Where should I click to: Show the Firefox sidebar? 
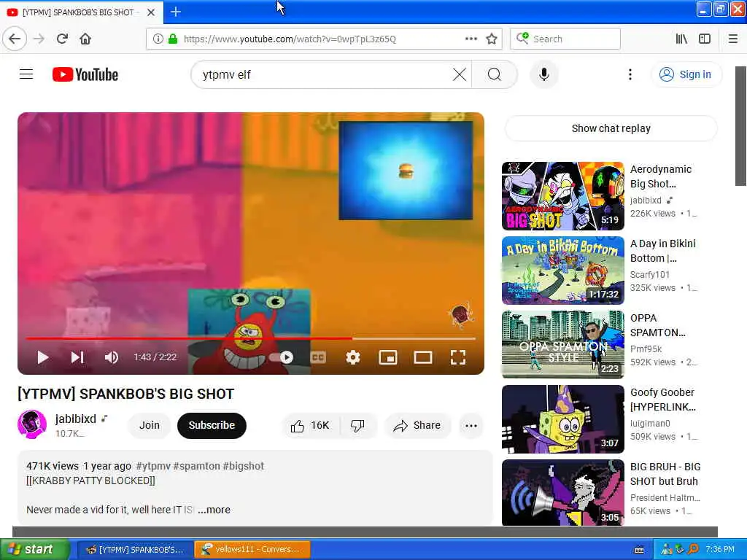point(705,39)
